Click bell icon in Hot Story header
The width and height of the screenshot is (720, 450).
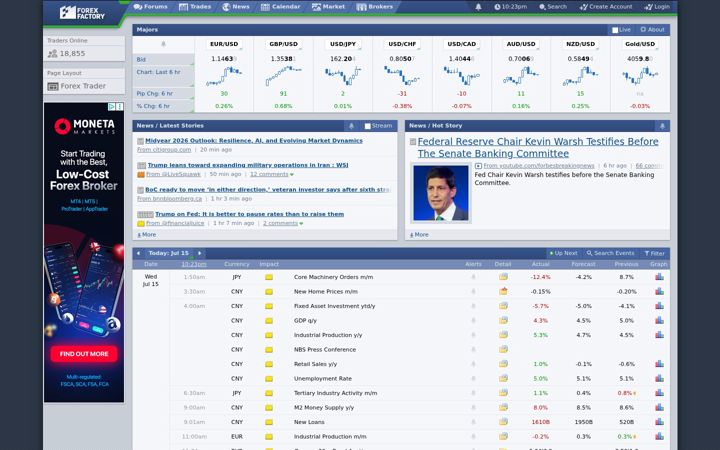(662, 126)
